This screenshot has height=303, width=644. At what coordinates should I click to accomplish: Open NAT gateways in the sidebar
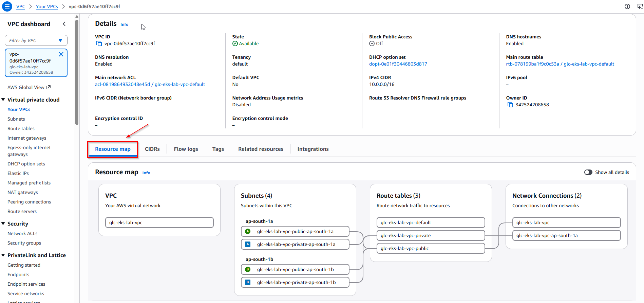click(23, 192)
